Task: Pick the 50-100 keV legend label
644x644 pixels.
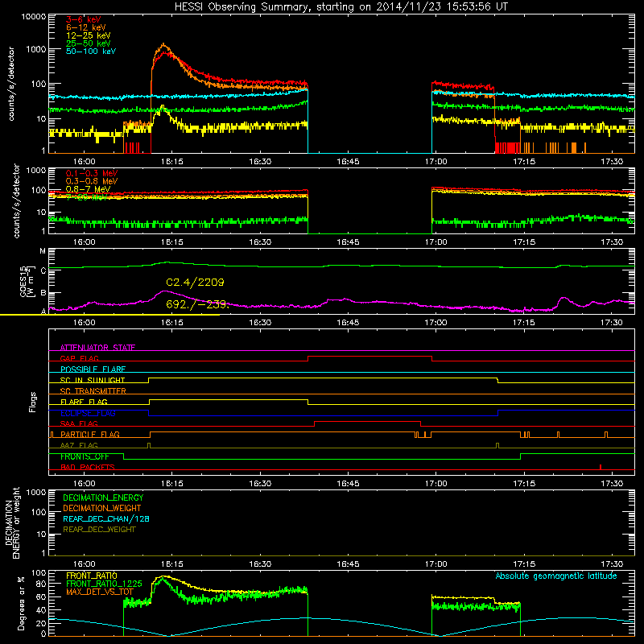Action: [x=91, y=51]
